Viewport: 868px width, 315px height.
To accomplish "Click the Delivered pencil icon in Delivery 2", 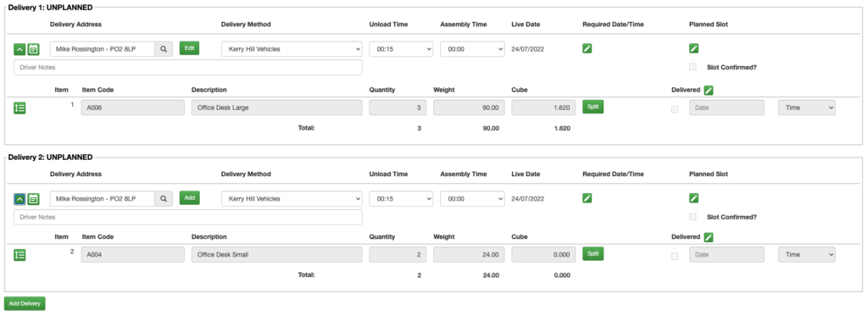I will pos(709,237).
